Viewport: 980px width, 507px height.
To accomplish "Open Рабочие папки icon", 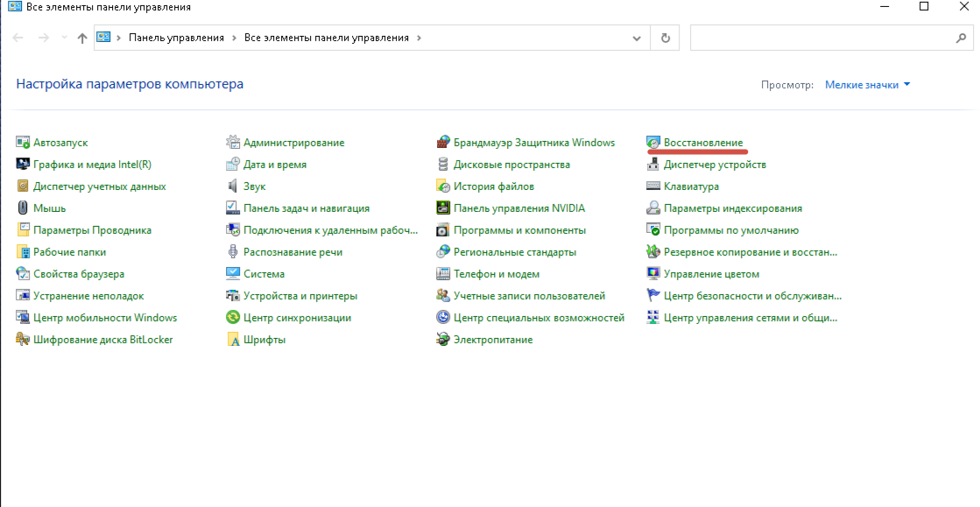I will pyautogui.click(x=23, y=252).
